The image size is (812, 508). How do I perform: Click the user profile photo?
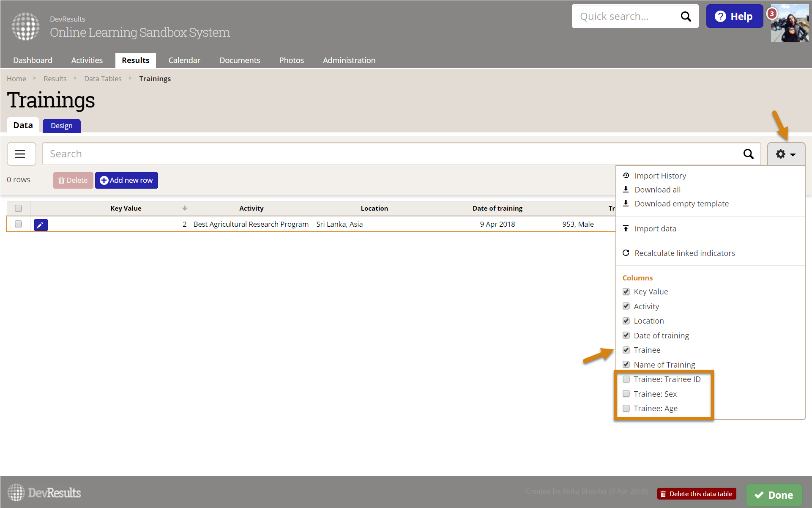790,25
